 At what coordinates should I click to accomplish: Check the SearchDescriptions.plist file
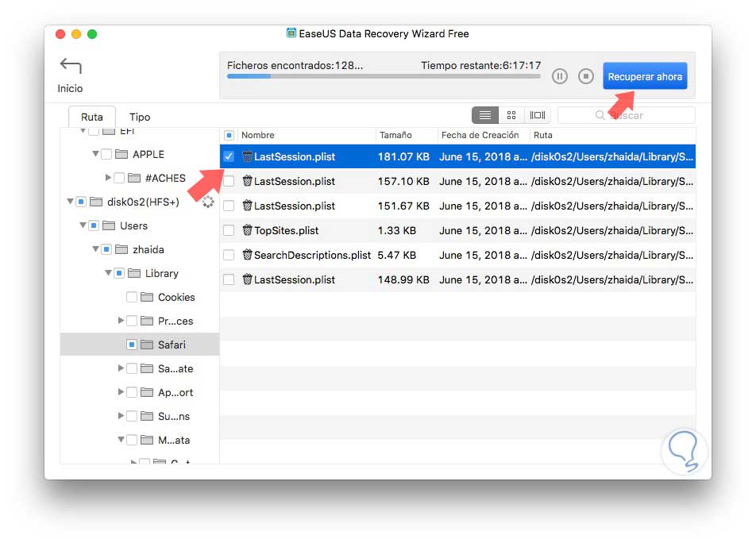[x=229, y=255]
